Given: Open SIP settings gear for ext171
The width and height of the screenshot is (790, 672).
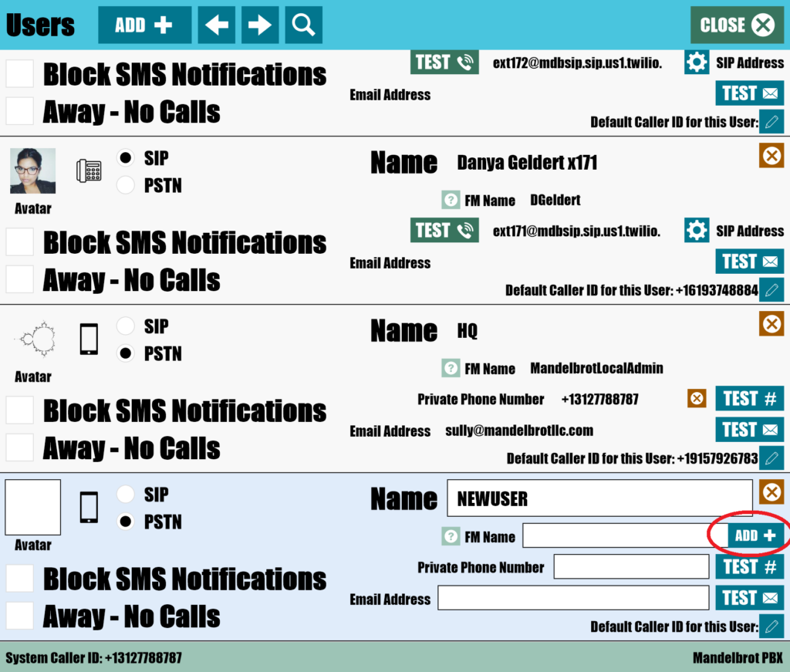Looking at the screenshot, I should pos(697,230).
